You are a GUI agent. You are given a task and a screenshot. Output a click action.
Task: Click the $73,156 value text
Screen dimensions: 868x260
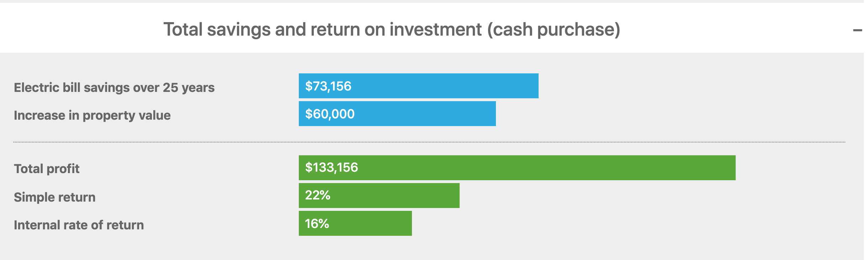328,86
